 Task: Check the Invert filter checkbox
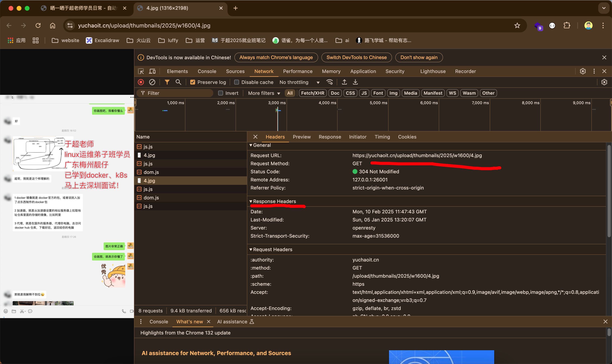[220, 93]
